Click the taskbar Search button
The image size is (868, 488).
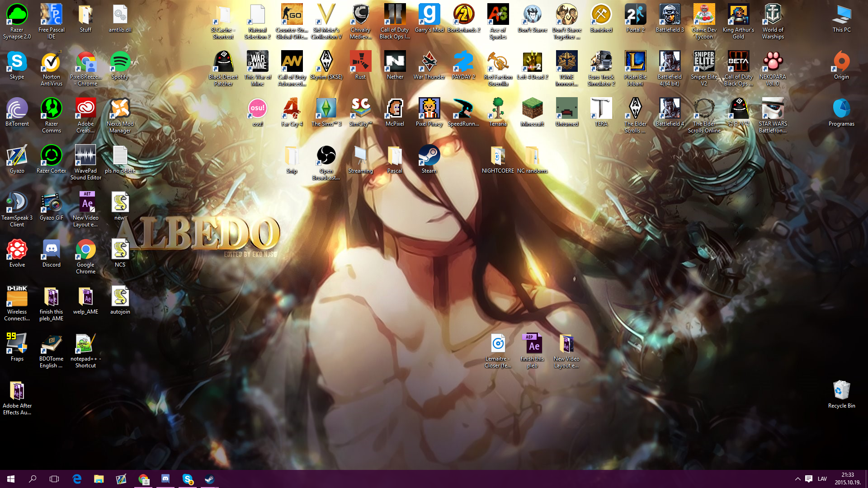point(33,479)
